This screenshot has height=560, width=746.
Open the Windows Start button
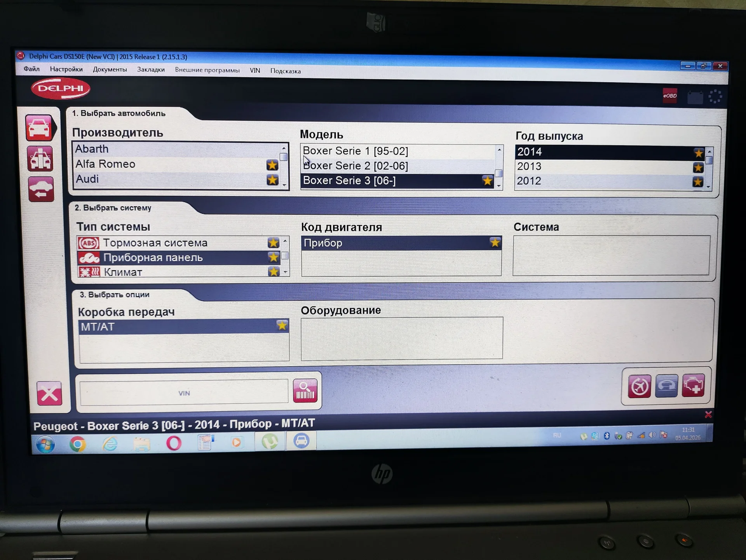[45, 444]
